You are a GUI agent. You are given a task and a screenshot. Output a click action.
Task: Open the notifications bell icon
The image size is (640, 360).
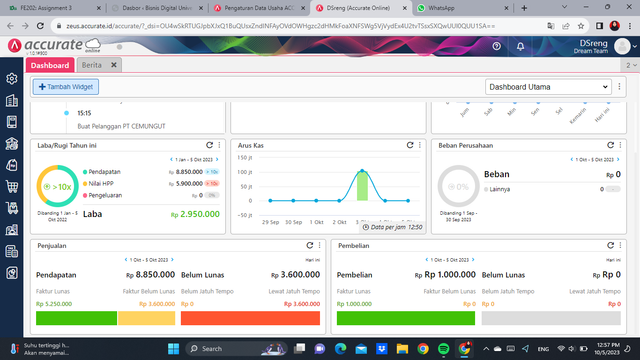[x=520, y=46]
